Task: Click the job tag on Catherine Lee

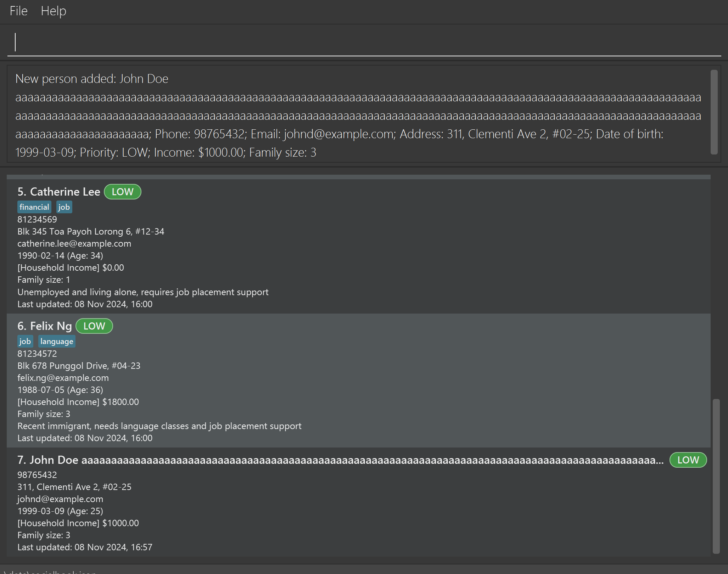Action: (x=64, y=207)
